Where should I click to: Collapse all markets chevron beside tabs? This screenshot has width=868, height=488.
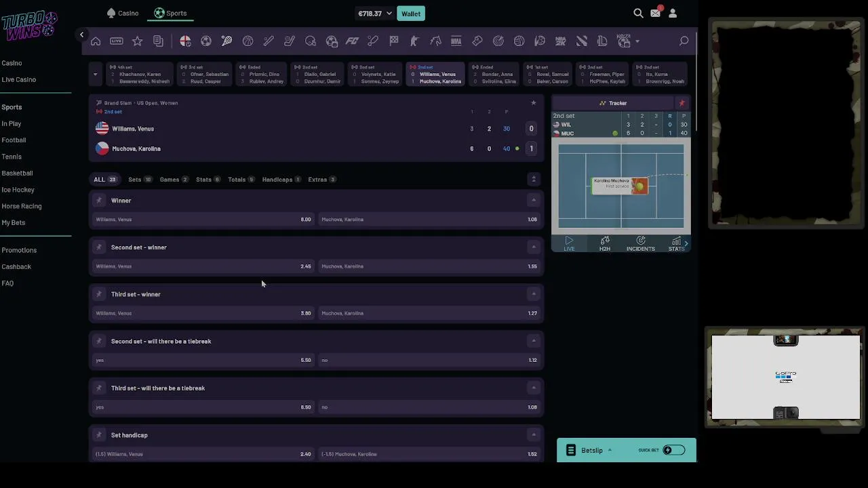[x=534, y=179]
